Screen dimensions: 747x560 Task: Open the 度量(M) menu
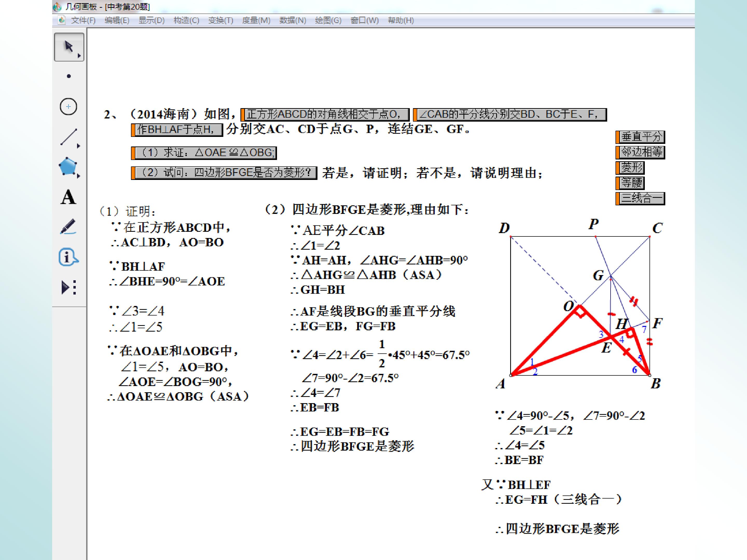coord(256,20)
